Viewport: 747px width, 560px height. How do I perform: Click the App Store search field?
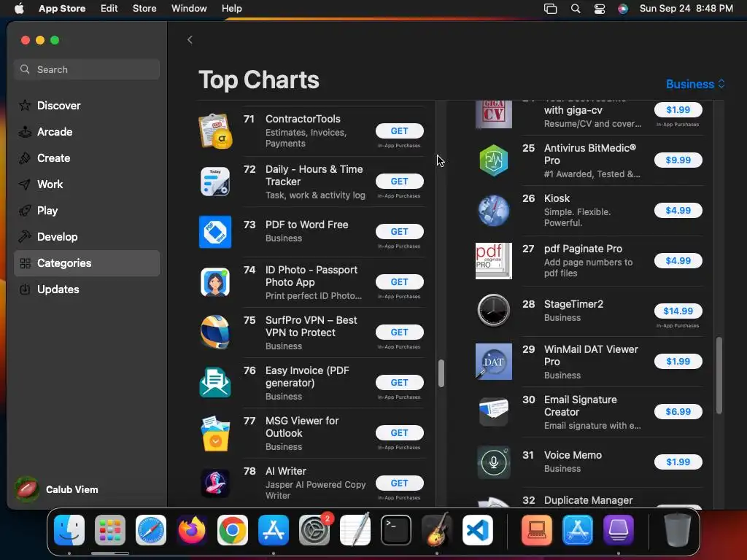(x=87, y=69)
